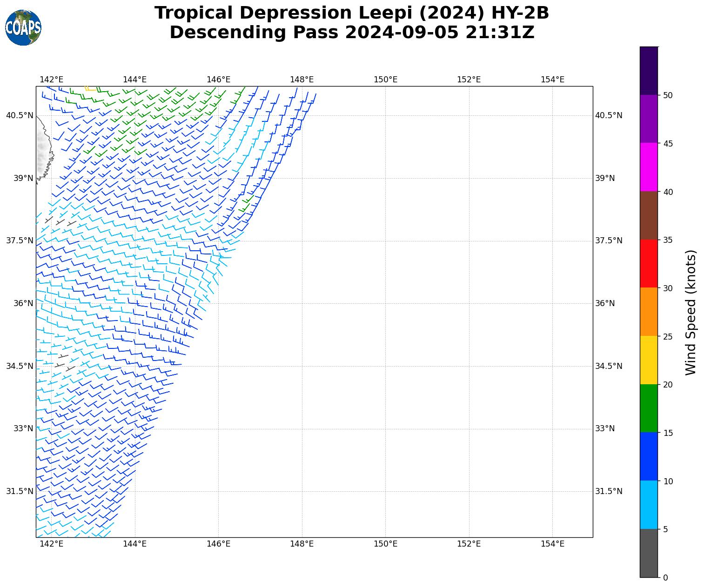Choose the brown 35-40 knots colorbar segment
This screenshot has height=588, width=704.
649,215
